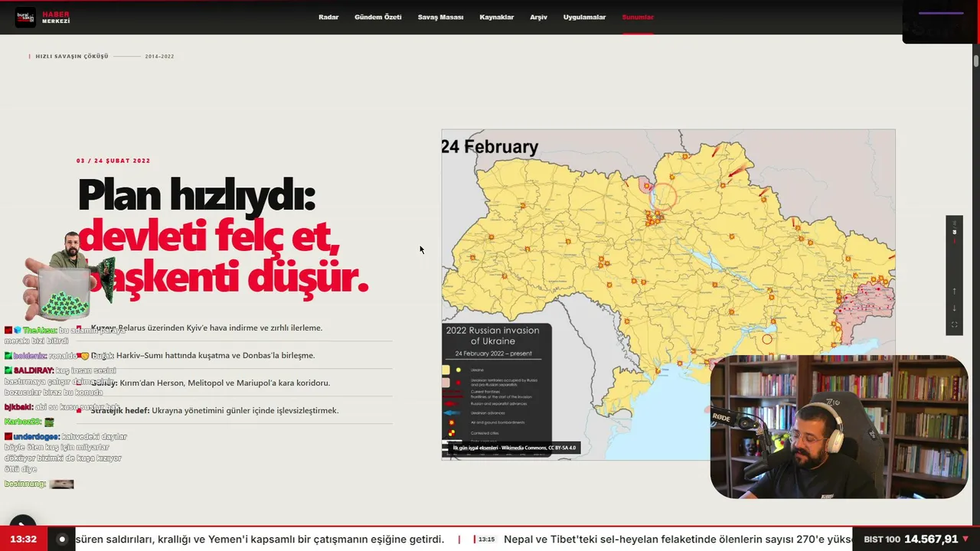The height and width of the screenshot is (551, 980).
Task: Click the red slide progress marker
Action: pos(954,241)
